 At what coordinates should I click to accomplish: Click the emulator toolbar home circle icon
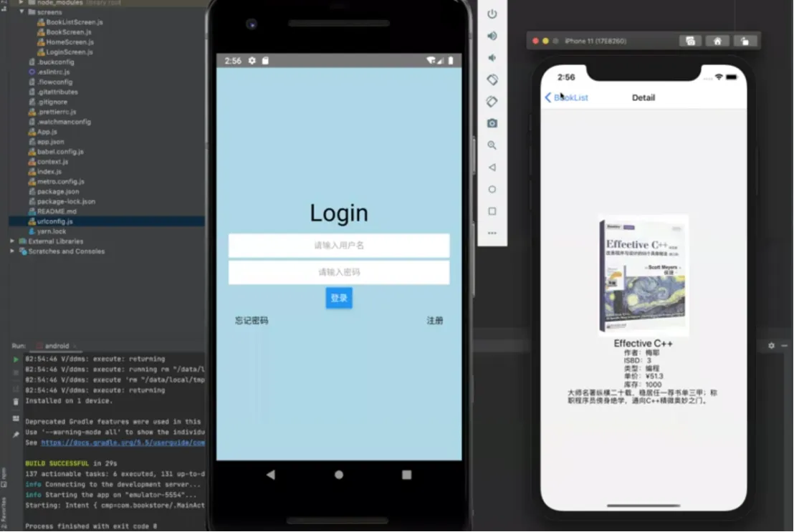pos(492,189)
